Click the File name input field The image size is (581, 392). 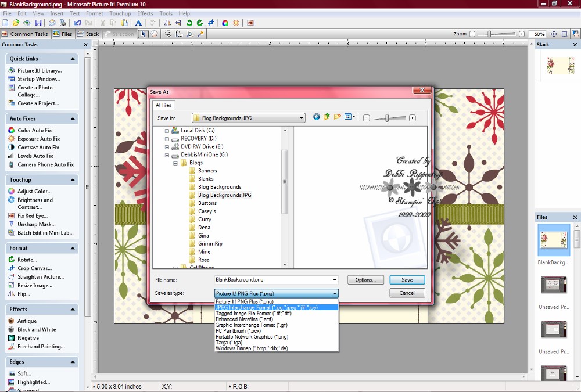[273, 280]
